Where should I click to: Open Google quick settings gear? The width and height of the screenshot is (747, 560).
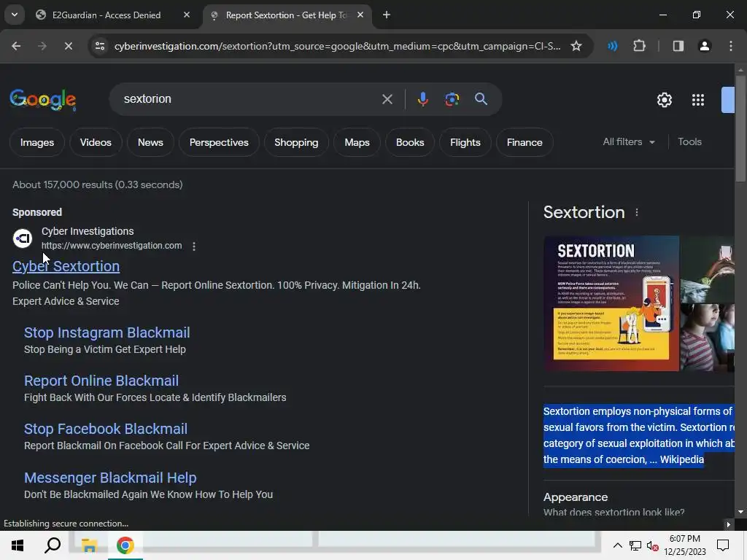(665, 99)
